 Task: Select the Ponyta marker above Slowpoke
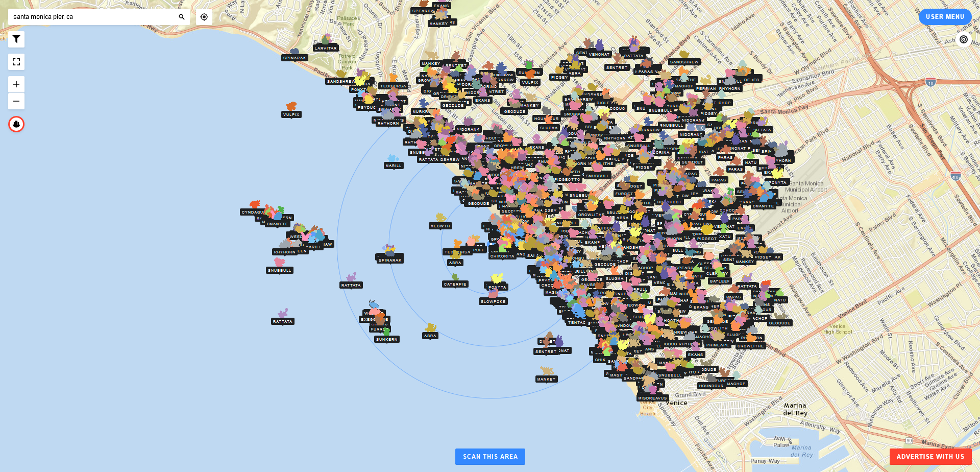click(x=497, y=283)
